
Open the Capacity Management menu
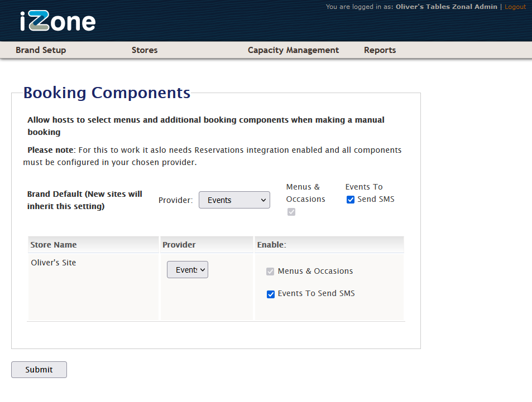click(293, 50)
